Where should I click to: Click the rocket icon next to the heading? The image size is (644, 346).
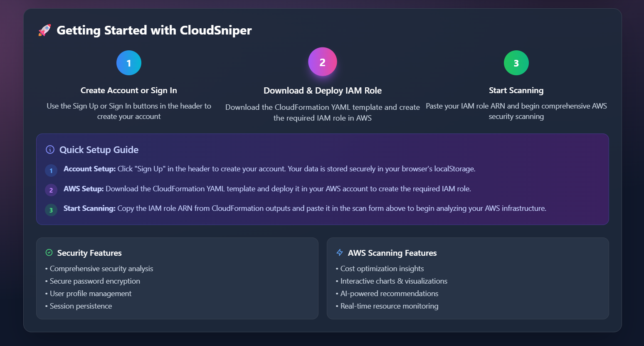pyautogui.click(x=44, y=30)
